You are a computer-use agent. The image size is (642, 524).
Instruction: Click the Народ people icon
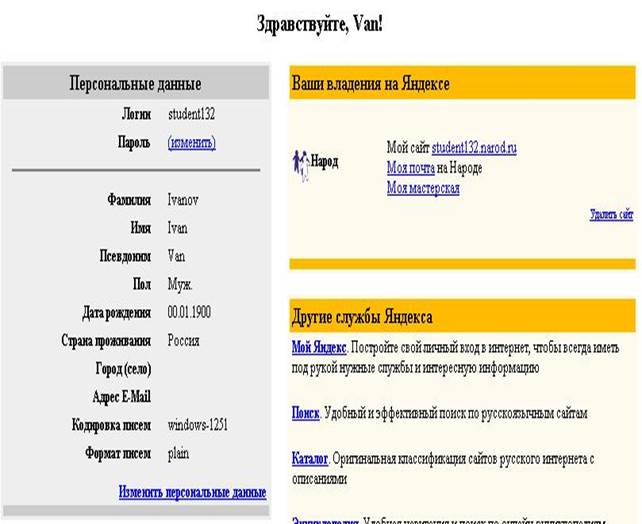301,165
